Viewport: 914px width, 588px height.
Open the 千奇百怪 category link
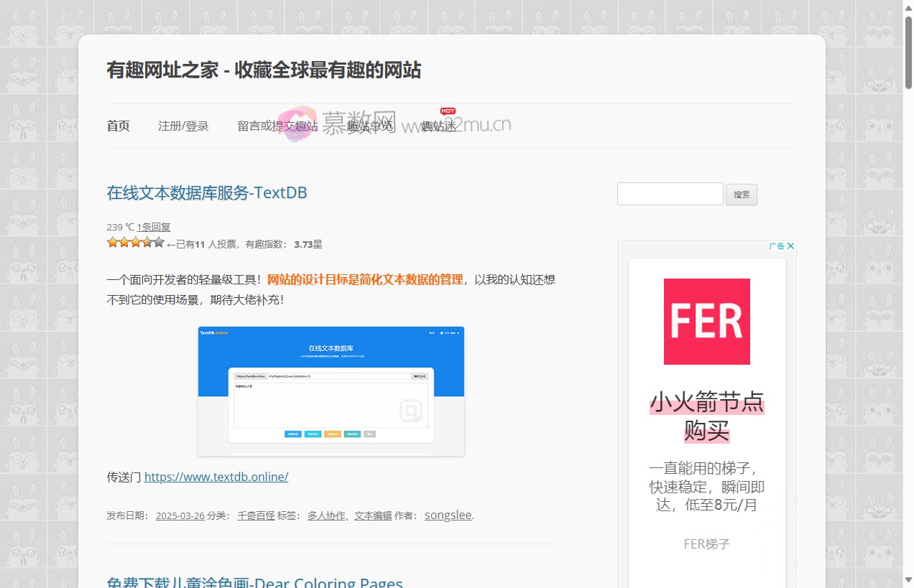point(256,515)
